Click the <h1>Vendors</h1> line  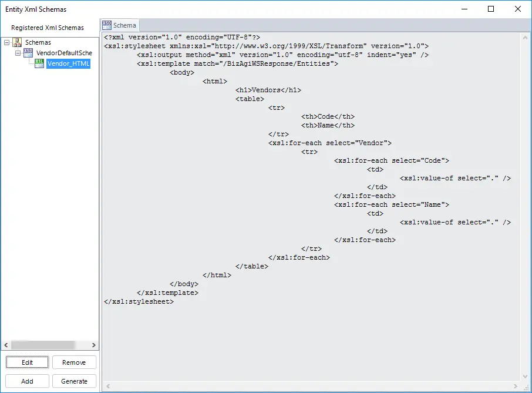[268, 90]
